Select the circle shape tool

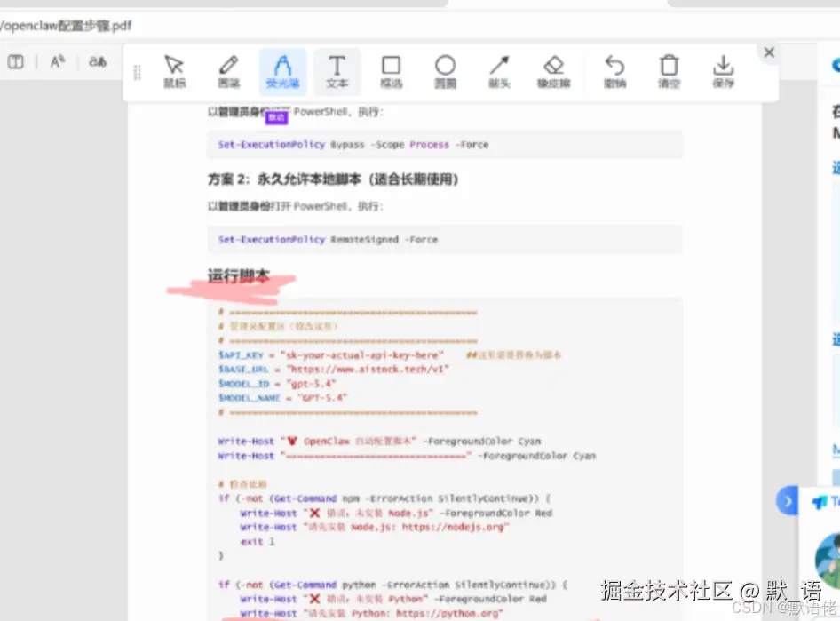(445, 72)
